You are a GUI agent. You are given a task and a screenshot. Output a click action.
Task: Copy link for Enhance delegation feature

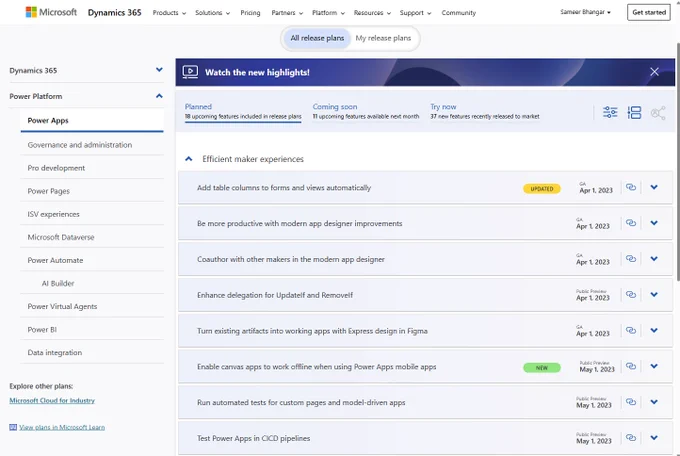(631, 294)
